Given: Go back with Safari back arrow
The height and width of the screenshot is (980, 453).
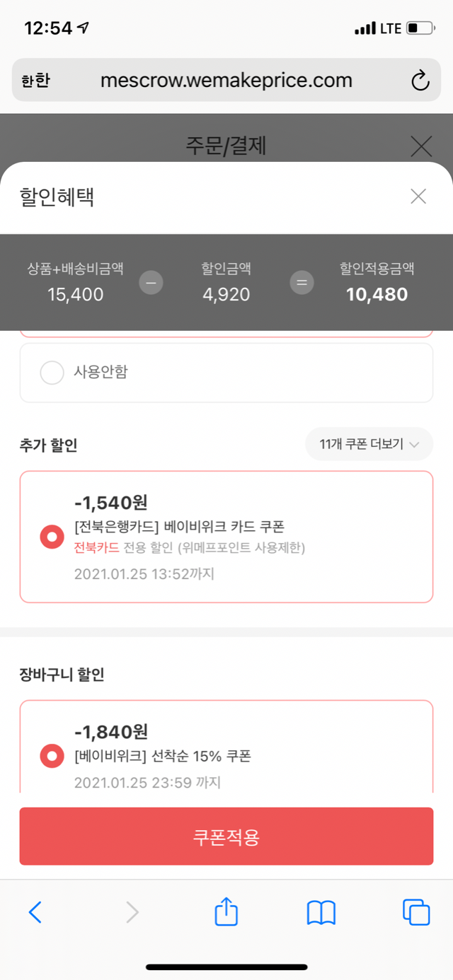Looking at the screenshot, I should (35, 912).
